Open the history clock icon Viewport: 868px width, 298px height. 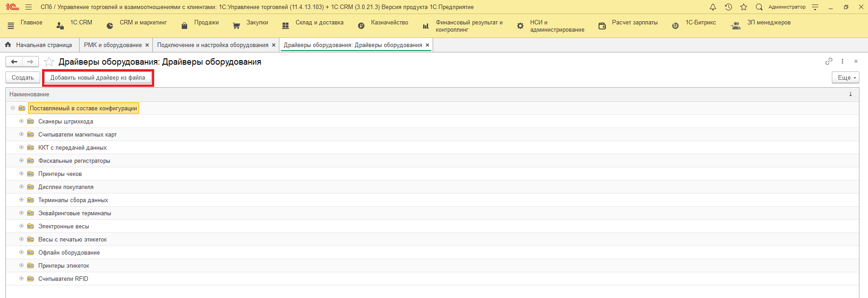click(x=728, y=7)
